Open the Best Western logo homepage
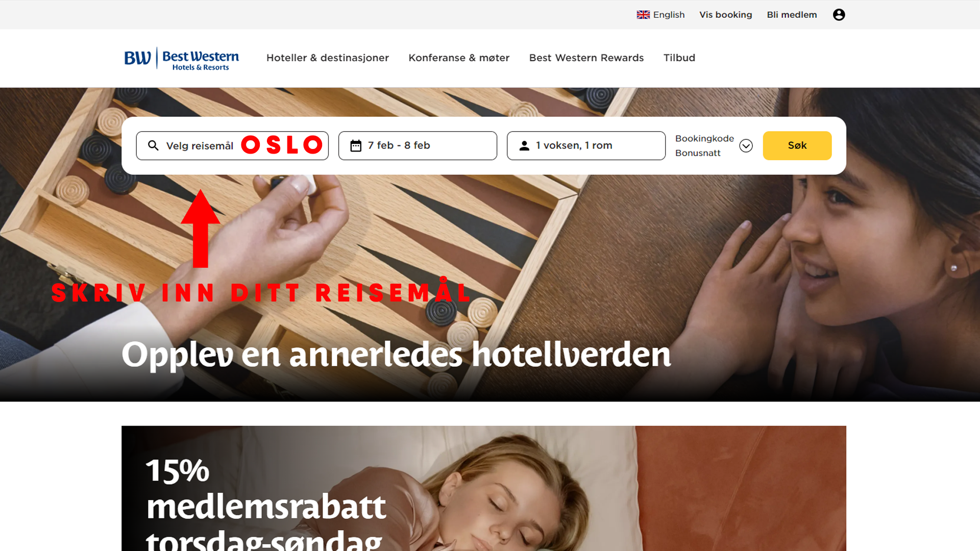The image size is (980, 551). 182,59
